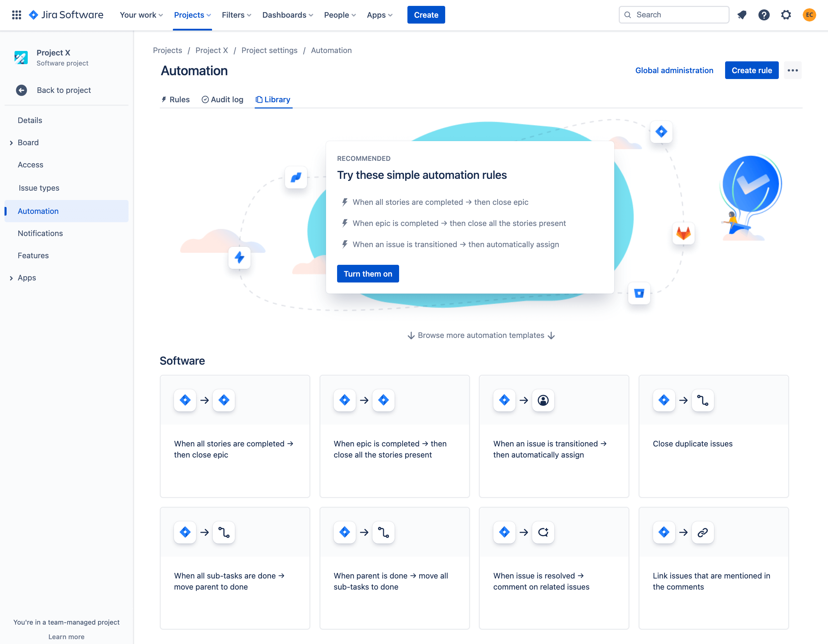
Task: Click Global administration link
Action: tap(674, 69)
